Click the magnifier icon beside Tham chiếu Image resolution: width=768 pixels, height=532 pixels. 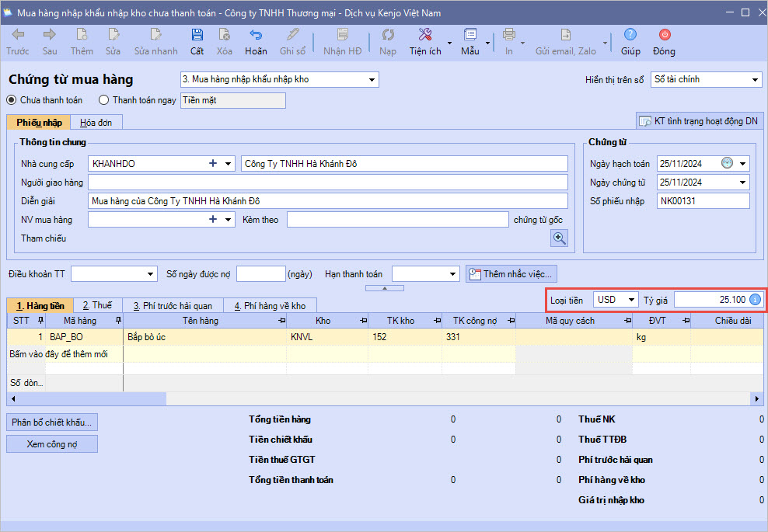559,238
